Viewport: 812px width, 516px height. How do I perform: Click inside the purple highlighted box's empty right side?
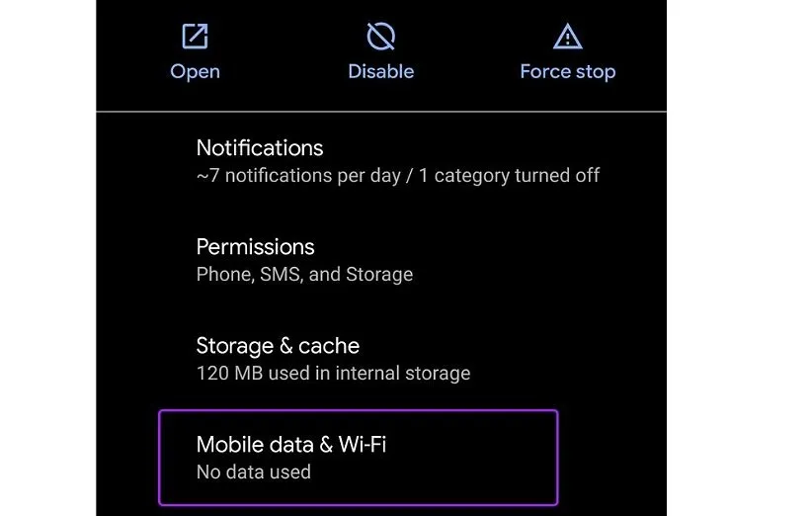pos(484,457)
